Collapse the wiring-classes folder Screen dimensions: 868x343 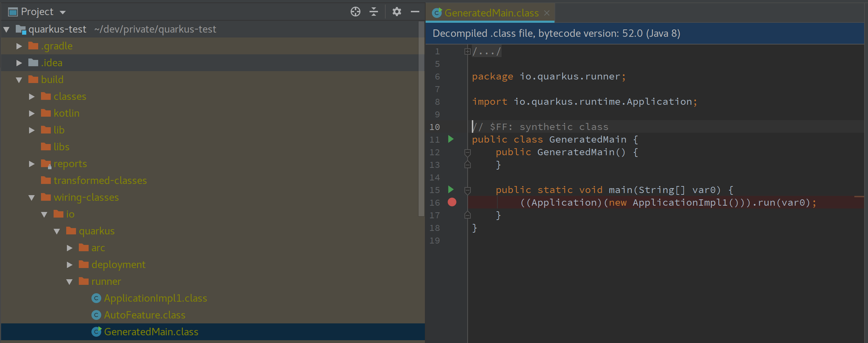click(x=32, y=198)
